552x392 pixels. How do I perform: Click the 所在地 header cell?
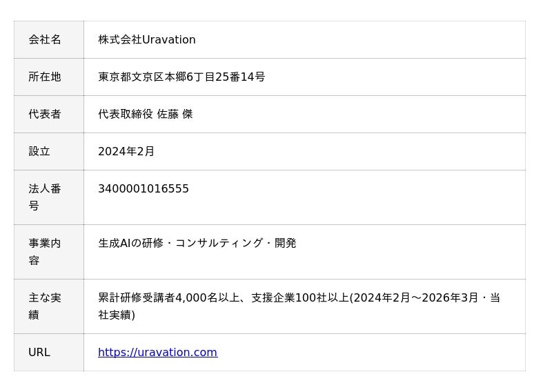coord(49,77)
